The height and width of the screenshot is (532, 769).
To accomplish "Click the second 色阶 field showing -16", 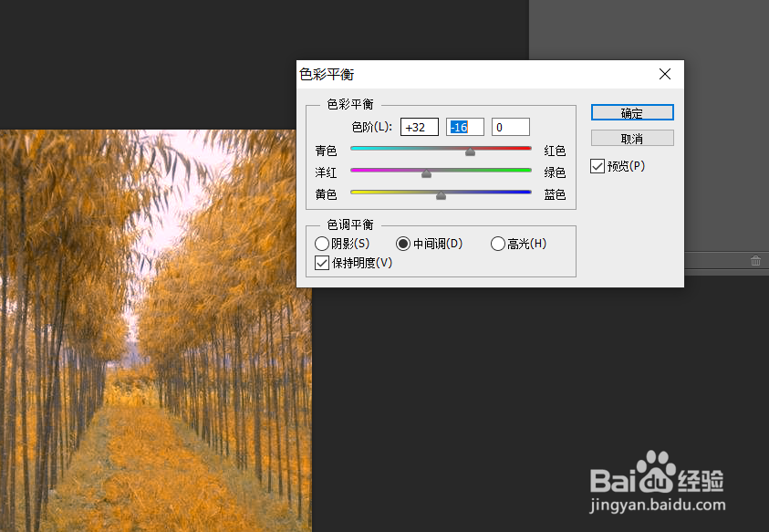I will 465,127.
